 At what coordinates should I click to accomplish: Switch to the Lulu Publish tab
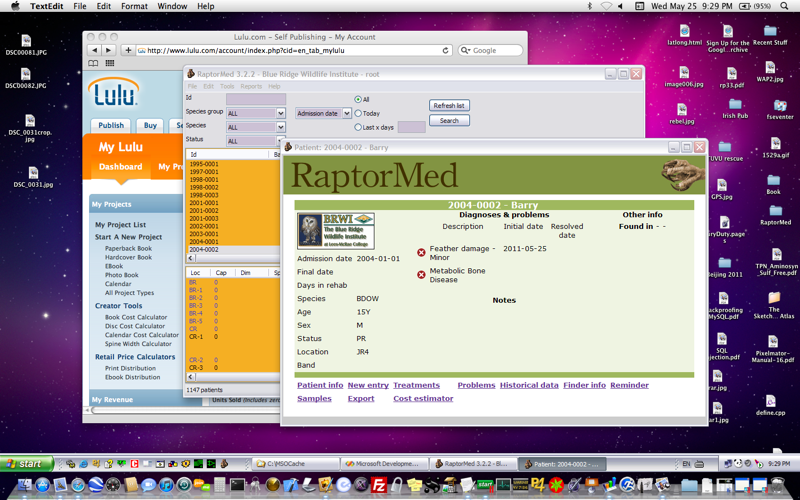(x=111, y=126)
